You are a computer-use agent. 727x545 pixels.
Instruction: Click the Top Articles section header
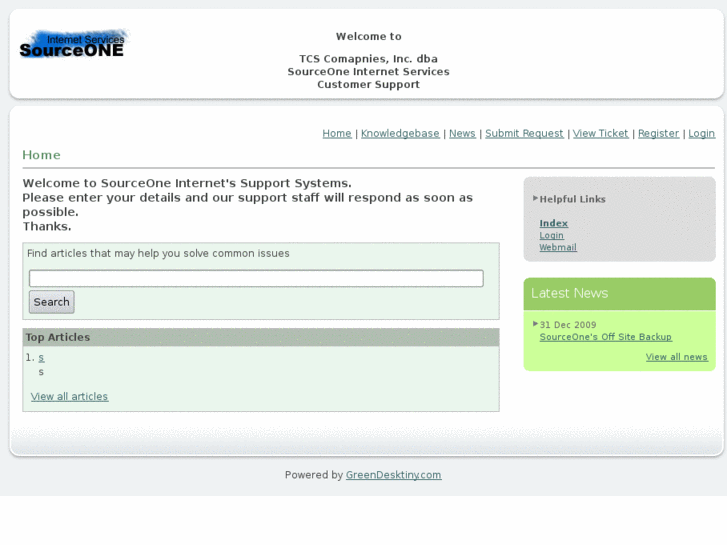(x=261, y=337)
